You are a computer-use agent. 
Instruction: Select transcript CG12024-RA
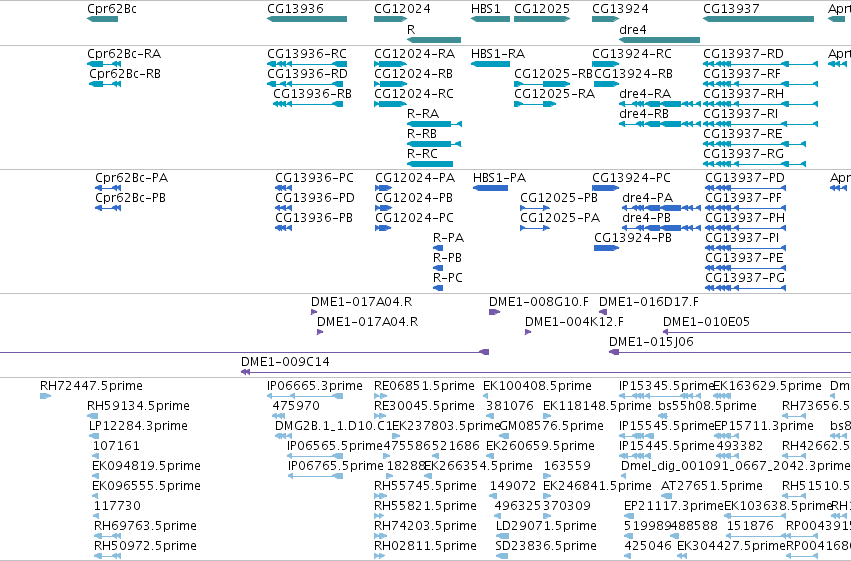tap(390, 64)
